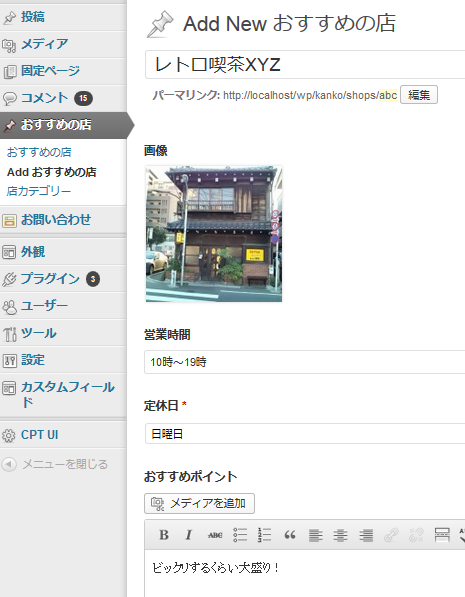Screen dimensions: 465x597
Task: Center align the editor text
Action: (340, 535)
